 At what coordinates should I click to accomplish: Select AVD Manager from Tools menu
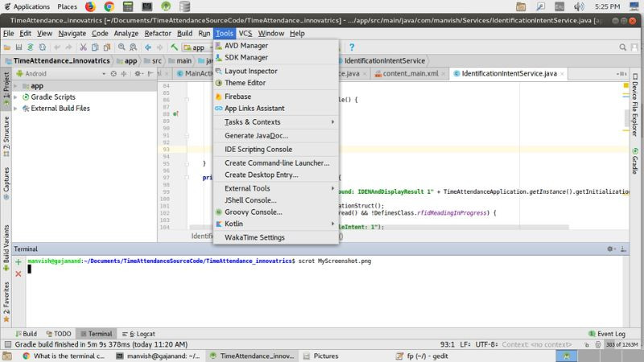pyautogui.click(x=275, y=46)
